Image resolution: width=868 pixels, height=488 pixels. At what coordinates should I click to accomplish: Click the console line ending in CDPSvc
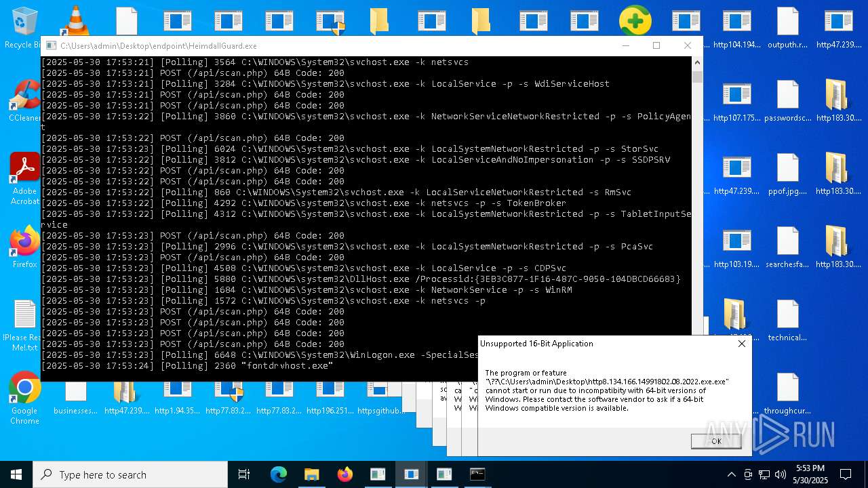point(304,268)
